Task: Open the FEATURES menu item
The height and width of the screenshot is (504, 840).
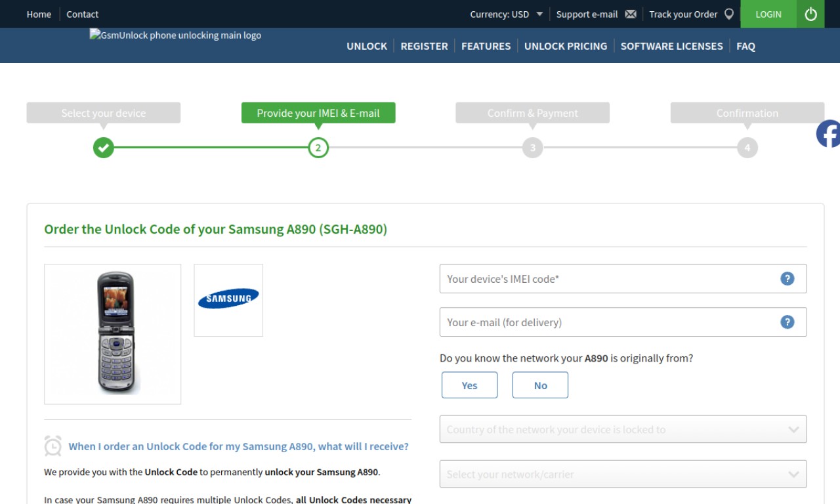Action: (x=486, y=46)
